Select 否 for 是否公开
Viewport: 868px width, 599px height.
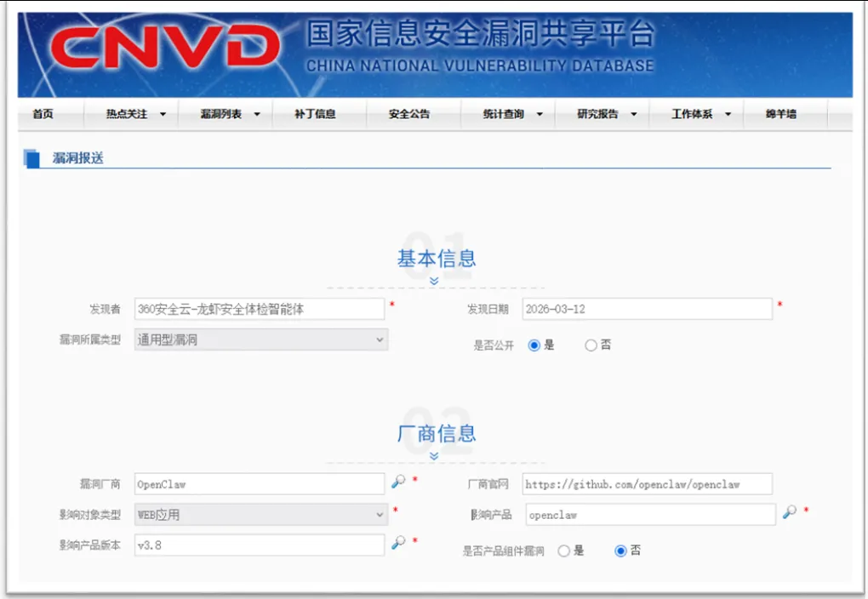click(x=591, y=345)
